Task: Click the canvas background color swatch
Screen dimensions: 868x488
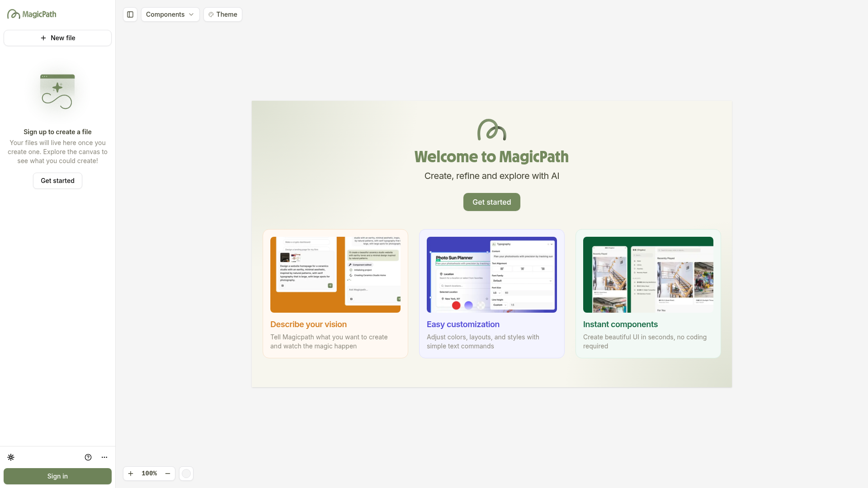Action: 186,474
